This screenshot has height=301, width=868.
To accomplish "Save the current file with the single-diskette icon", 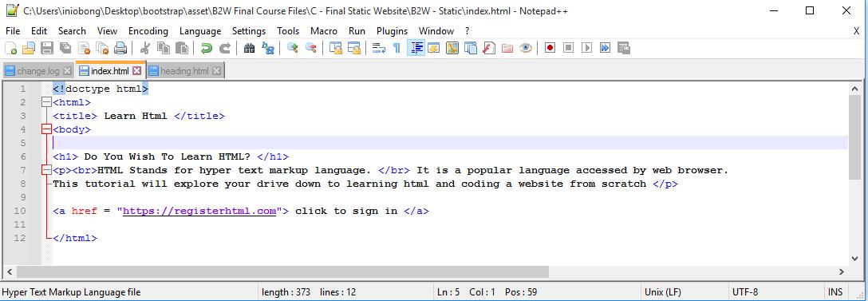I will 47,48.
